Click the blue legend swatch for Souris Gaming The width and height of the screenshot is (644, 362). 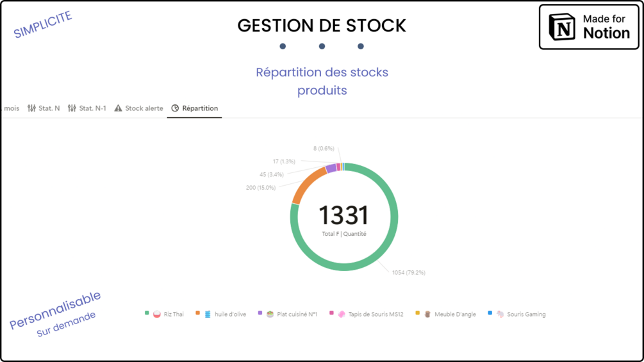point(490,313)
